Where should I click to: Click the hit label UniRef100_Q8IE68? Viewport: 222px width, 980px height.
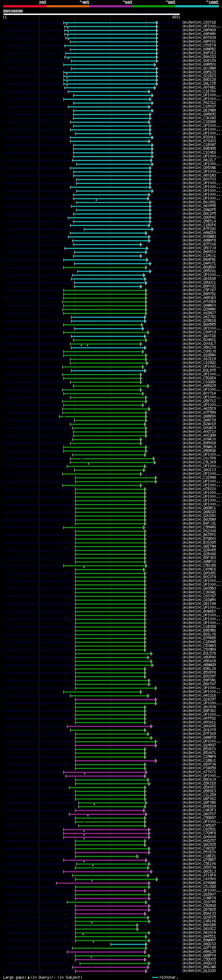click(199, 279)
